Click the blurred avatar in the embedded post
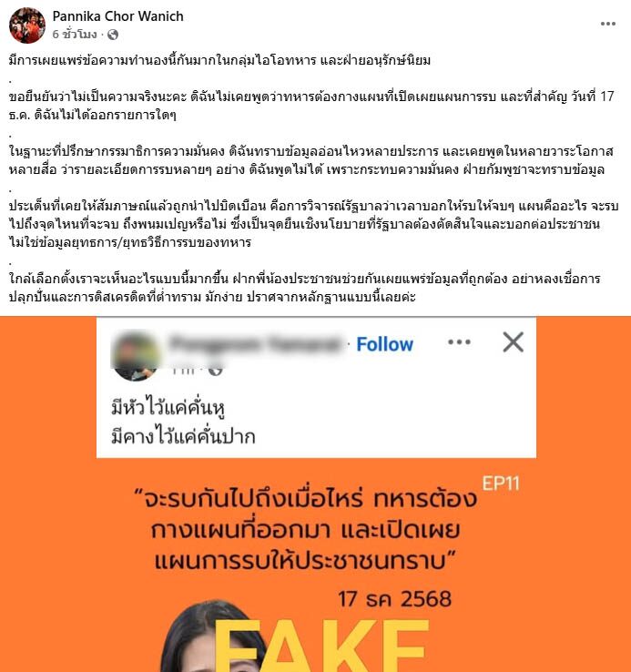 [136, 355]
